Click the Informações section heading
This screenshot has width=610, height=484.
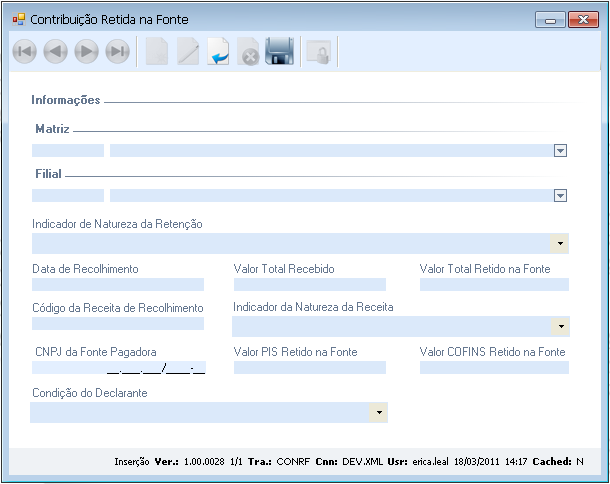(66, 100)
